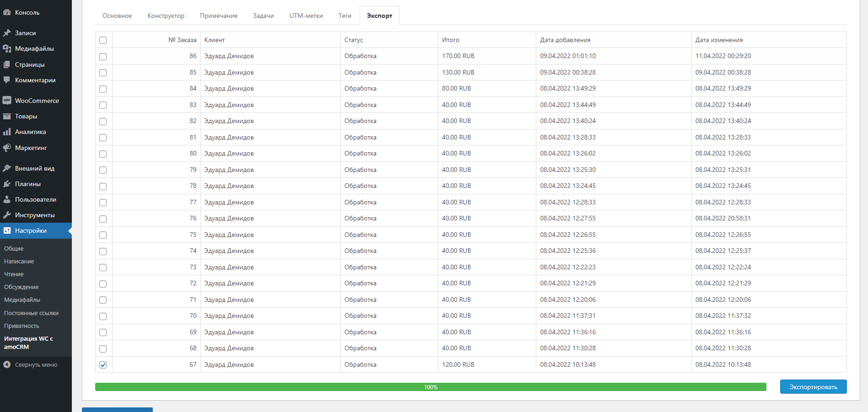868x412 pixels.
Task: Click the green 100% progress bar
Action: click(x=431, y=387)
